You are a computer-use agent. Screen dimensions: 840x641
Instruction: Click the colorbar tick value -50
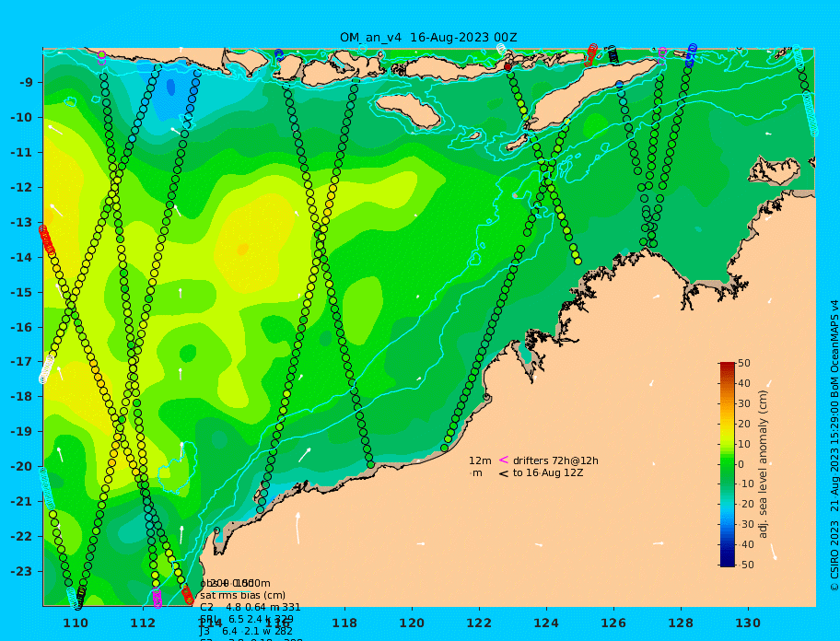pyautogui.click(x=746, y=565)
